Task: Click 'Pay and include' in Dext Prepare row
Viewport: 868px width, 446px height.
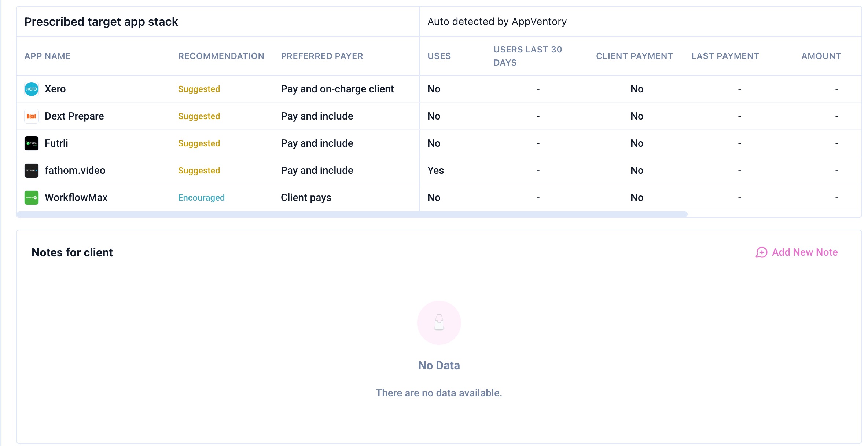Action: coord(317,116)
